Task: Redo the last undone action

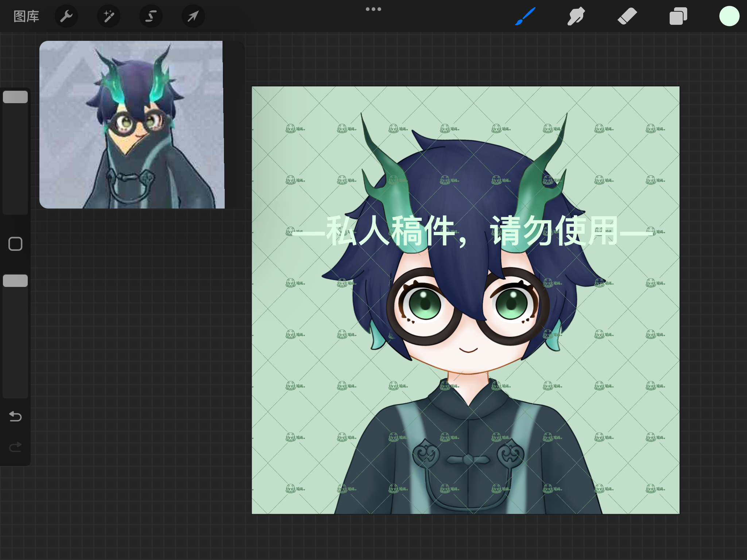Action: point(15,447)
